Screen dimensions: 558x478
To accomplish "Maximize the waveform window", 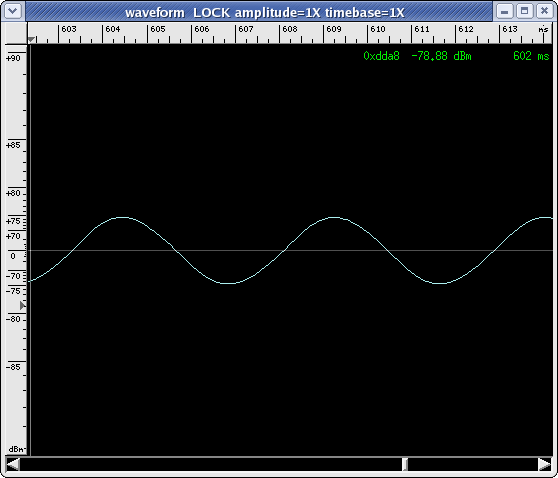I will click(525, 11).
